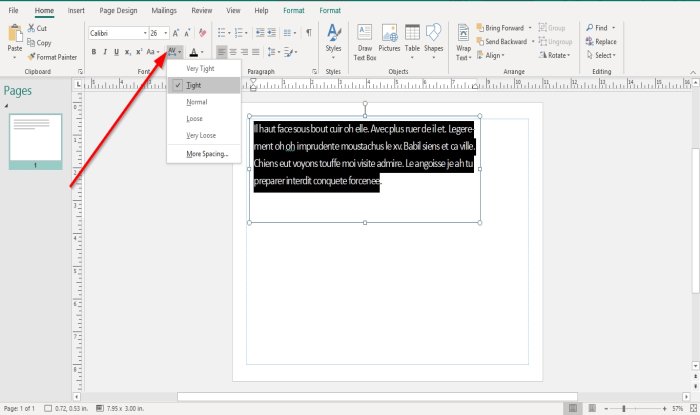Open the Calibri font name dropdown
Screen dimensions: 700x415
click(x=145, y=33)
